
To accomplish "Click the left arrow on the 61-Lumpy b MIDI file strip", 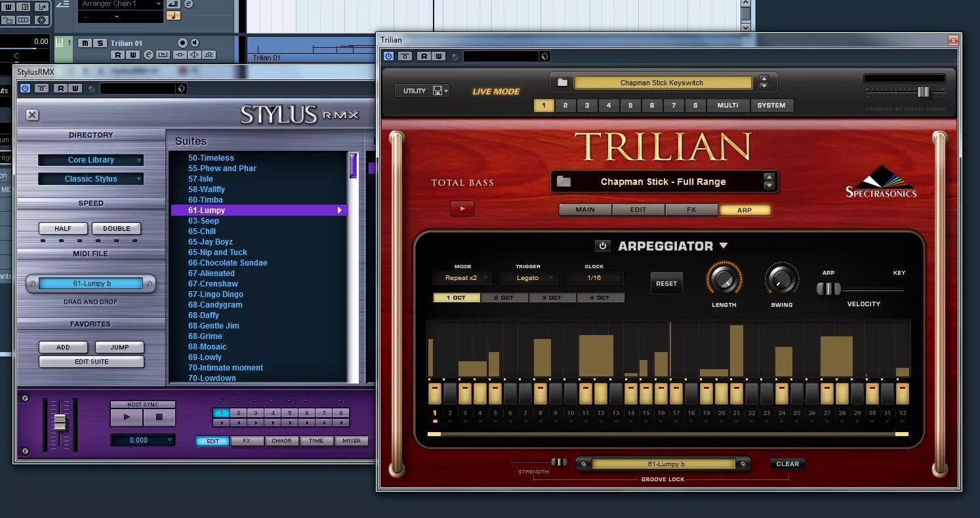I will (32, 284).
